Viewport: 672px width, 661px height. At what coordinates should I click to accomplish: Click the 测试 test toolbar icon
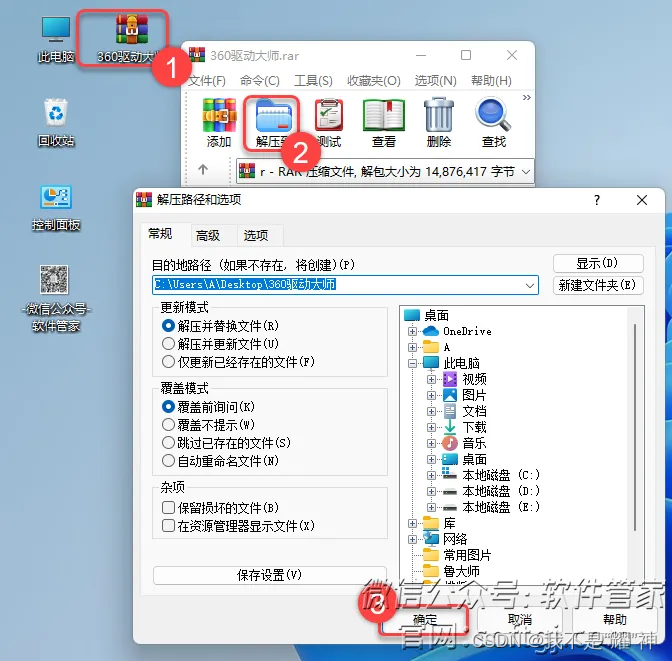point(329,123)
